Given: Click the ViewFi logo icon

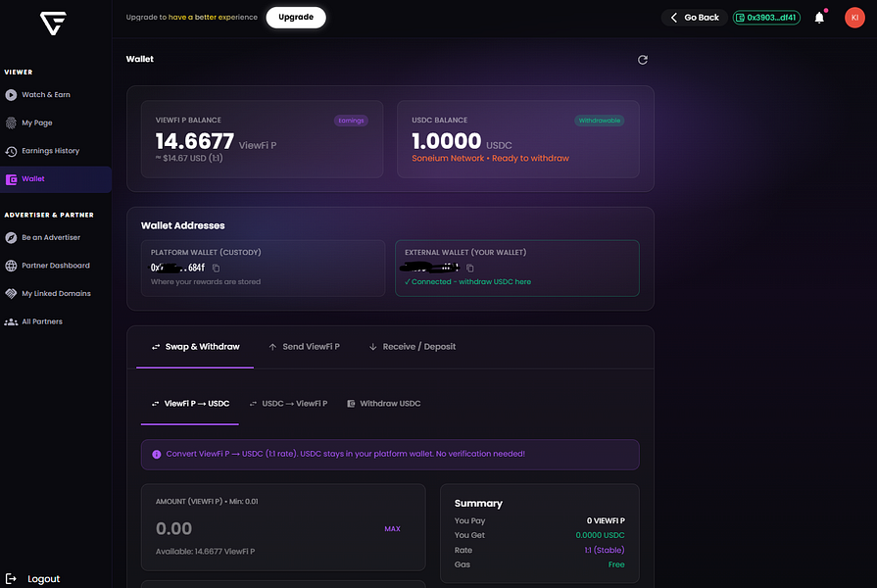Looking at the screenshot, I should point(53,24).
